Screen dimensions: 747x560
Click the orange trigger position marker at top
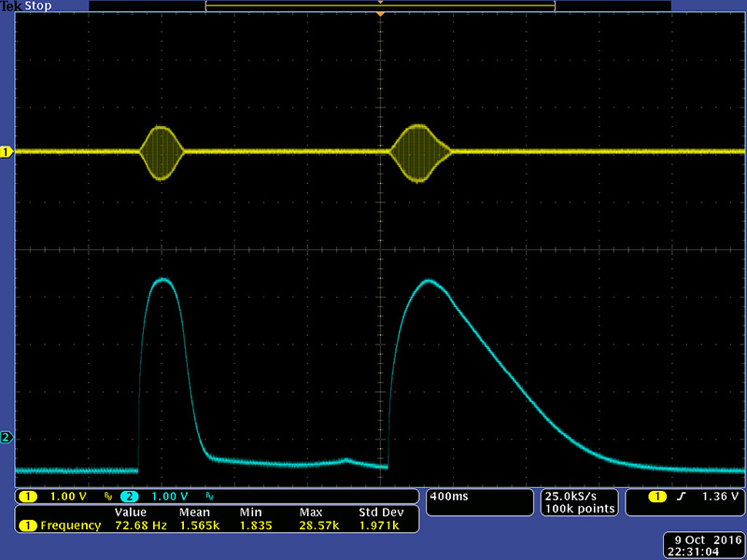click(380, 15)
